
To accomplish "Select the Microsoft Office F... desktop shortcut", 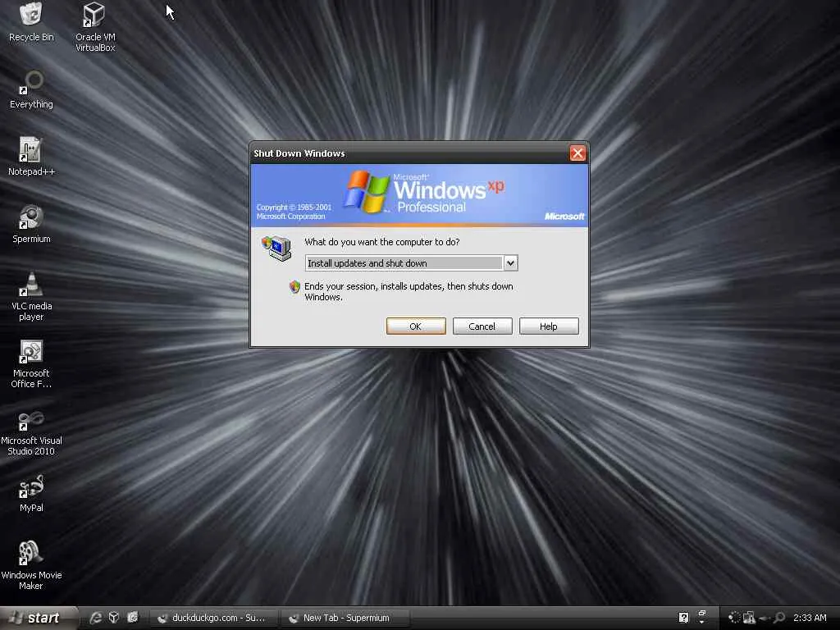I will pyautogui.click(x=31, y=363).
